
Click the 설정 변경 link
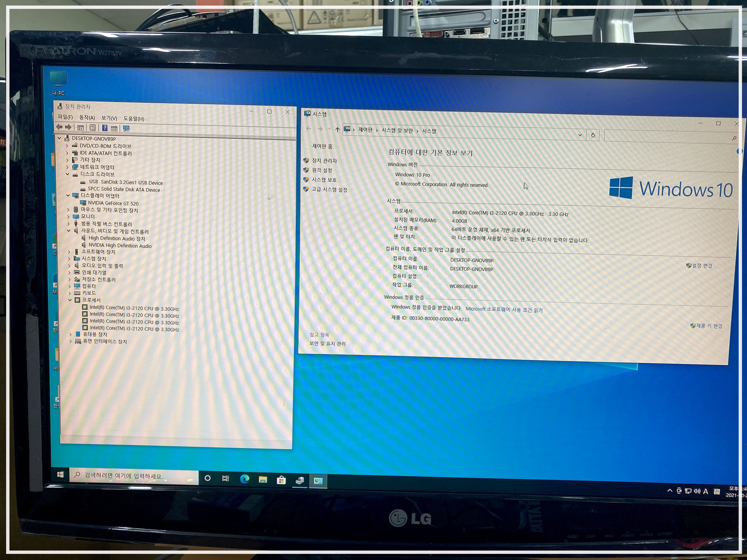click(702, 266)
